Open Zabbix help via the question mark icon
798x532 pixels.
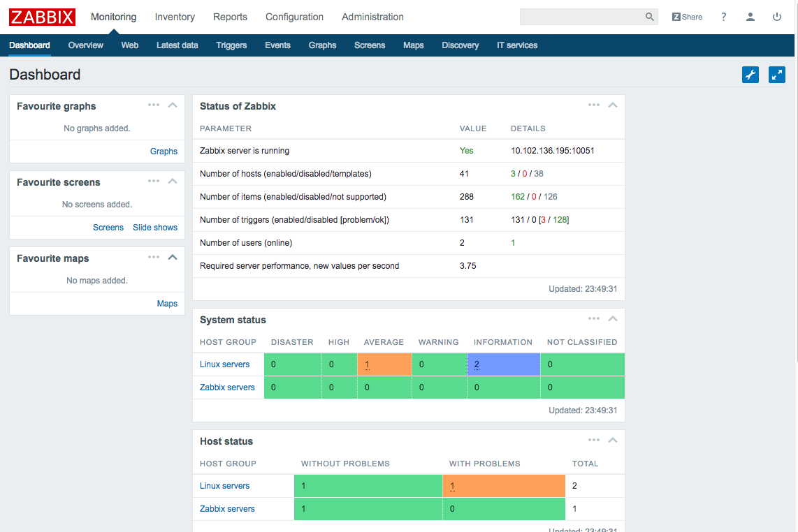pos(723,17)
